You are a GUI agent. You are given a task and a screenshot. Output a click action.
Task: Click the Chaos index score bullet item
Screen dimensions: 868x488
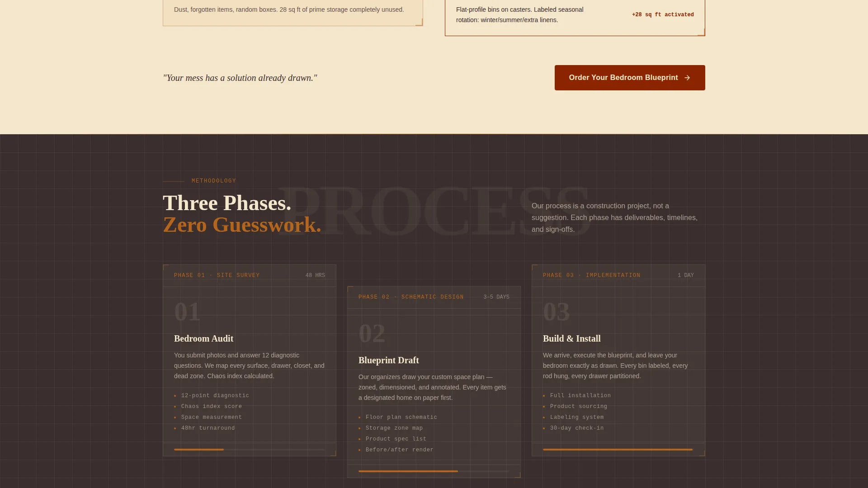pyautogui.click(x=212, y=406)
